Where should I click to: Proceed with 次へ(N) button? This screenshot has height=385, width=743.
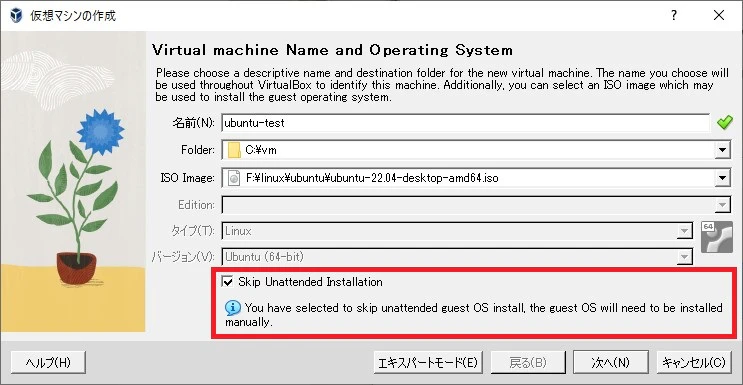point(611,363)
